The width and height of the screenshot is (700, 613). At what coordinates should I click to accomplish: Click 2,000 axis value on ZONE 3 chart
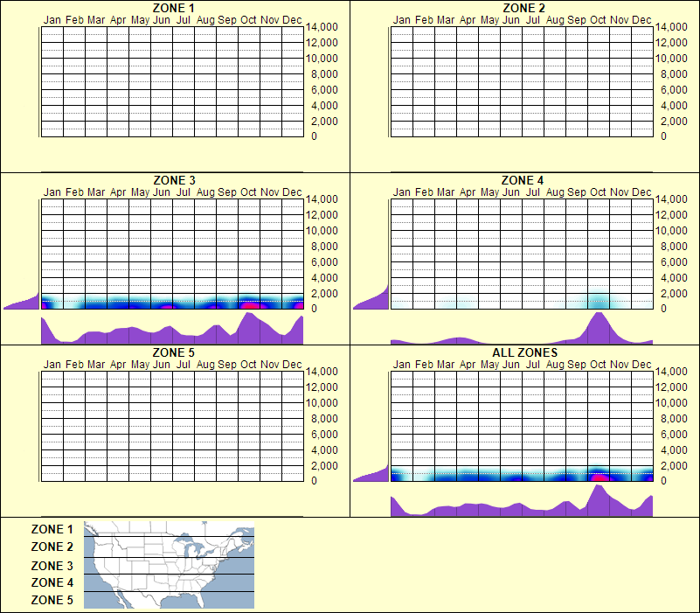pyautogui.click(x=324, y=294)
